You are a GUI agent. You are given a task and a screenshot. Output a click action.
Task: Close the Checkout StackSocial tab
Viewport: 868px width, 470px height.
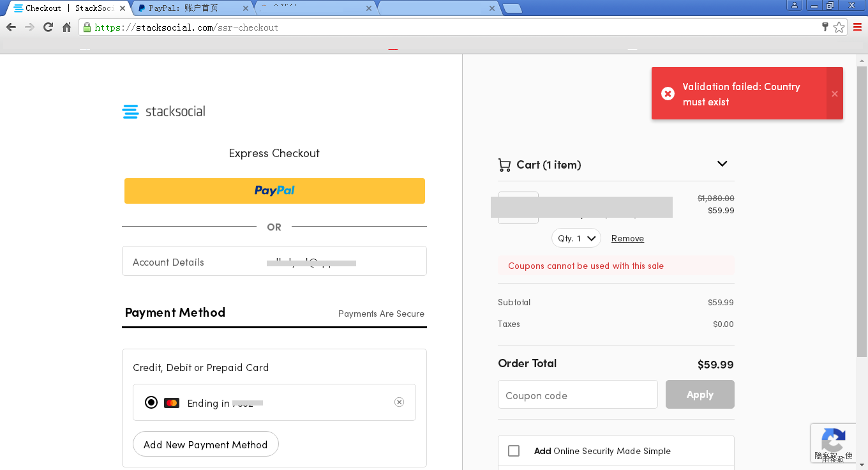(x=121, y=8)
